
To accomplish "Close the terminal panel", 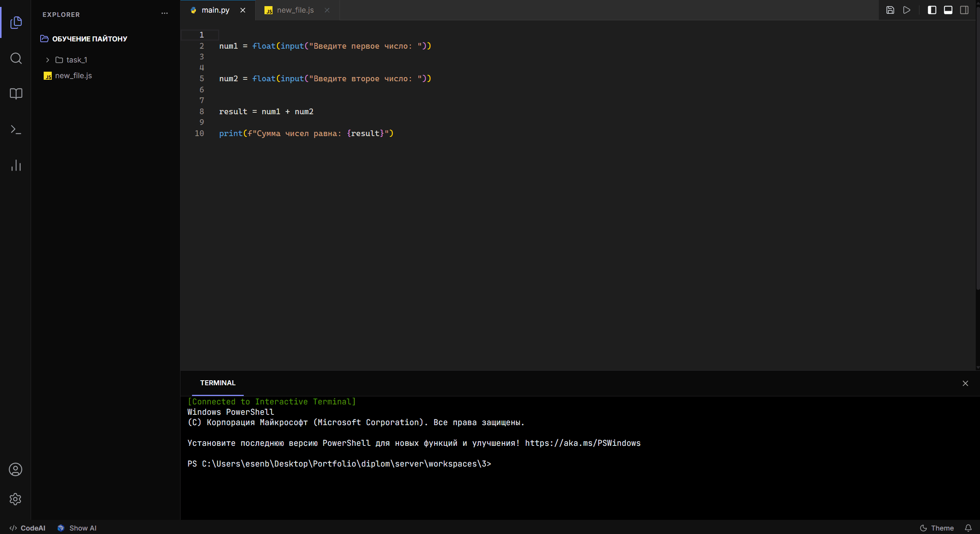I will (x=965, y=383).
